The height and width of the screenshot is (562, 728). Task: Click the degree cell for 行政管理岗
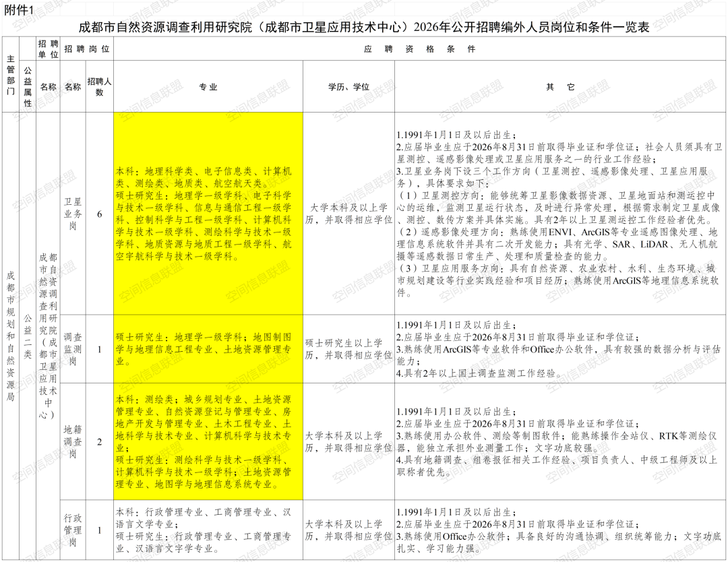(348, 530)
